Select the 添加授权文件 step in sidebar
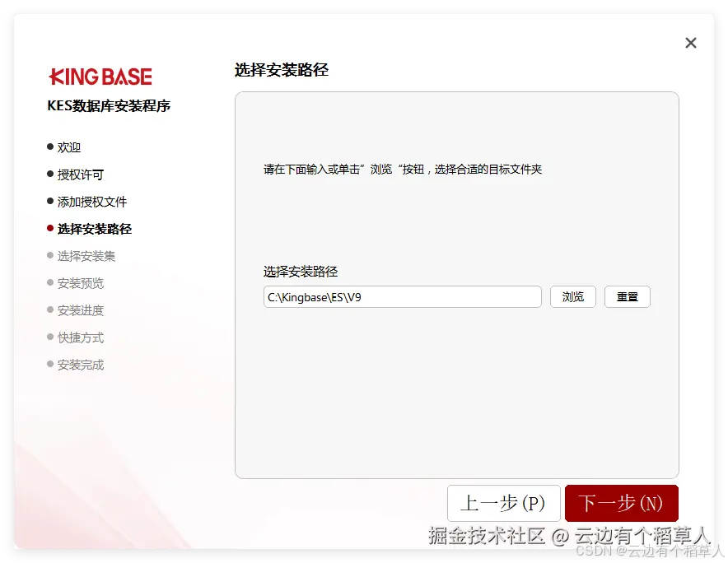Viewport: 728px width, 563px height. [86, 202]
